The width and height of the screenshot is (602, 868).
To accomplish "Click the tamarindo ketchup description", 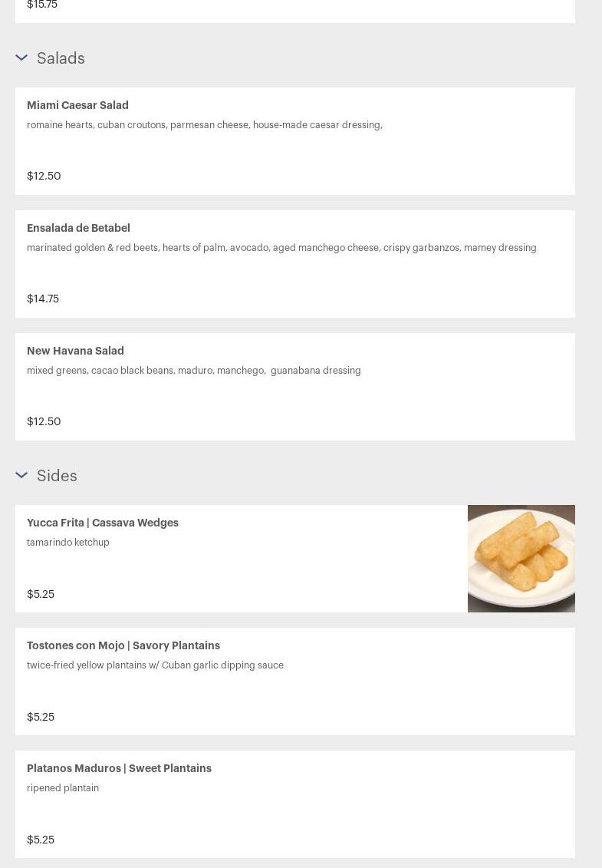I will point(68,543).
